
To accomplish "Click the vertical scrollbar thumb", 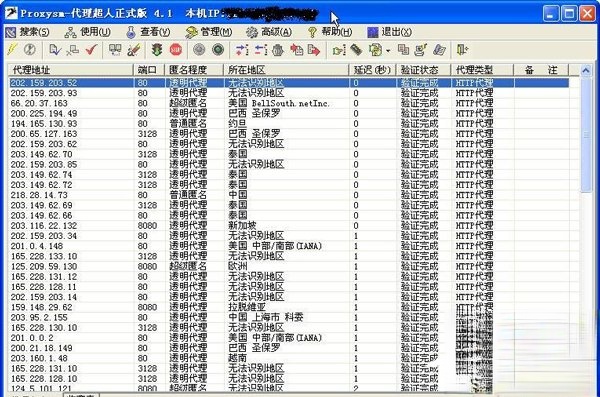I will coord(586,134).
